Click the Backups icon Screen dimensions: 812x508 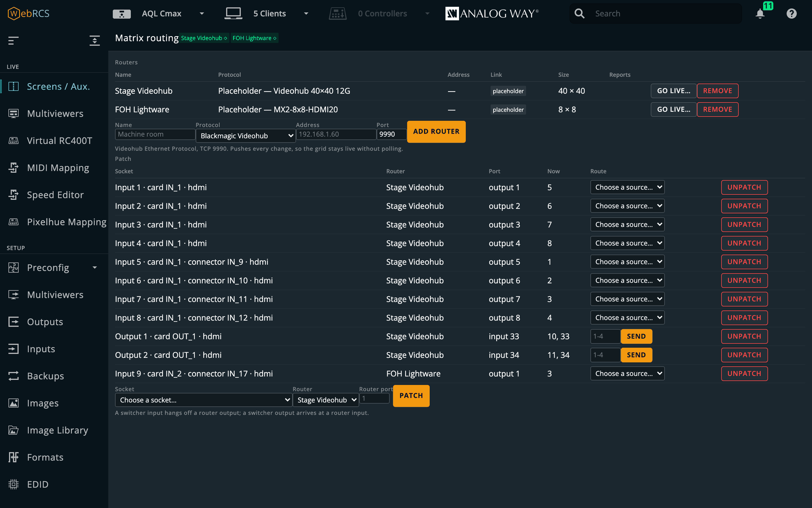[14, 376]
